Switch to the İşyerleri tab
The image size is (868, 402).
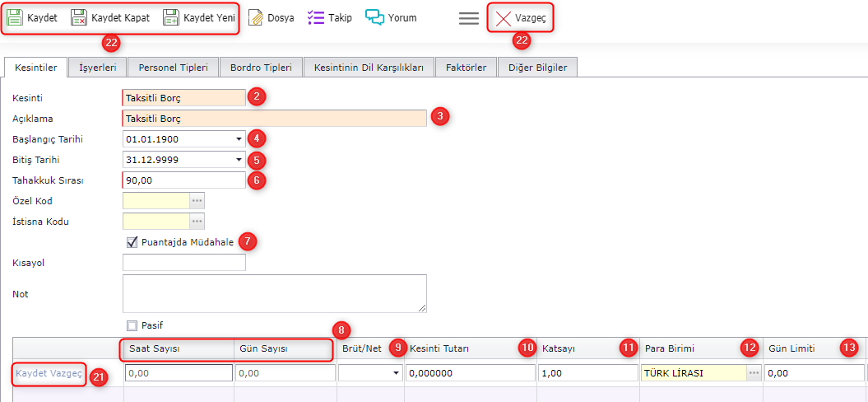point(97,68)
